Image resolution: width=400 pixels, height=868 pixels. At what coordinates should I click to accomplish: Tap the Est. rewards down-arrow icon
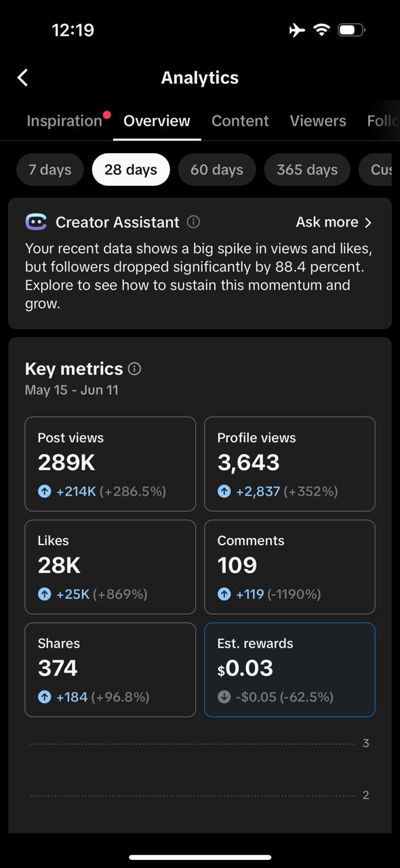coord(224,697)
